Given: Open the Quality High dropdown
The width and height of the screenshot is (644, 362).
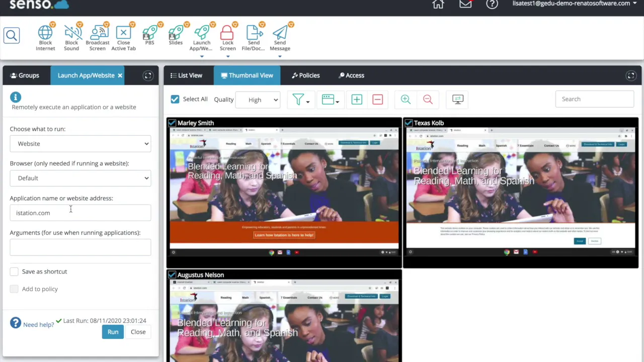Looking at the screenshot, I should pos(257,100).
